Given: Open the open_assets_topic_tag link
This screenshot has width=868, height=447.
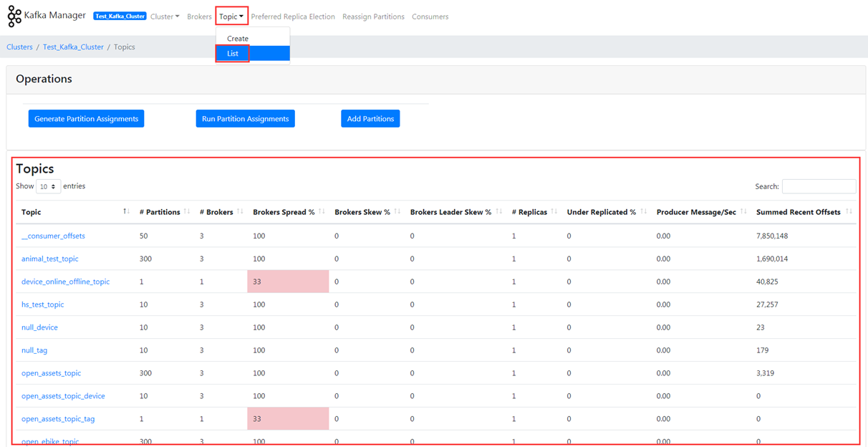Looking at the screenshot, I should coord(58,419).
